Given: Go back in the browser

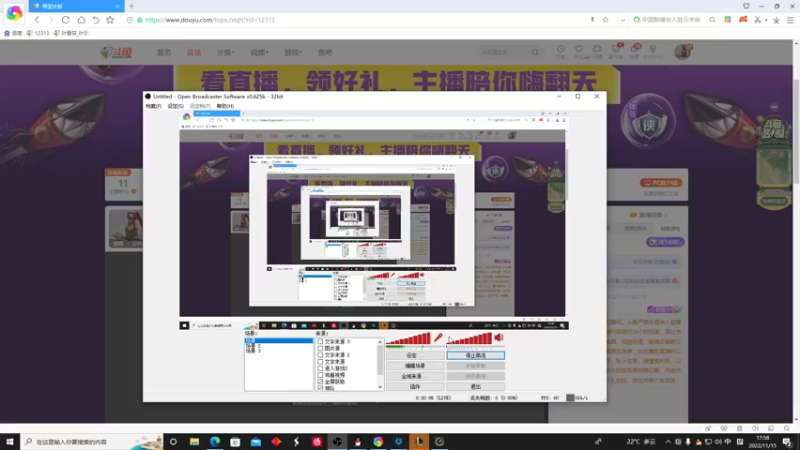Looking at the screenshot, I should coord(37,20).
